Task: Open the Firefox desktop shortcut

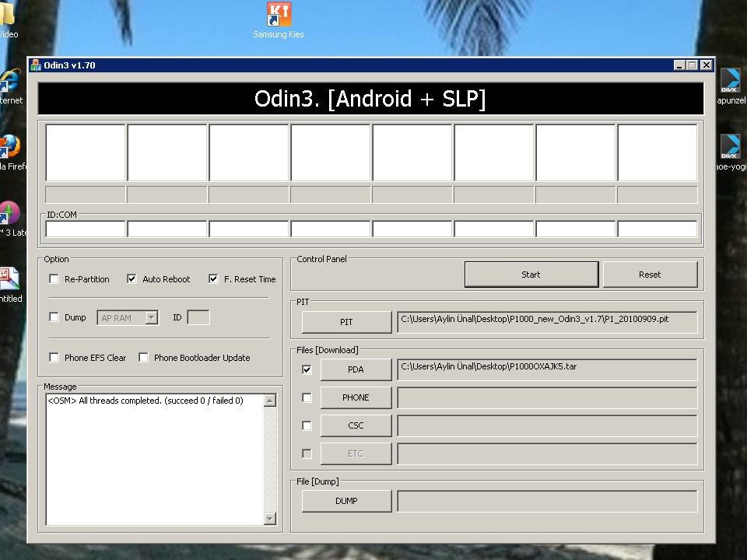Action: (x=9, y=147)
